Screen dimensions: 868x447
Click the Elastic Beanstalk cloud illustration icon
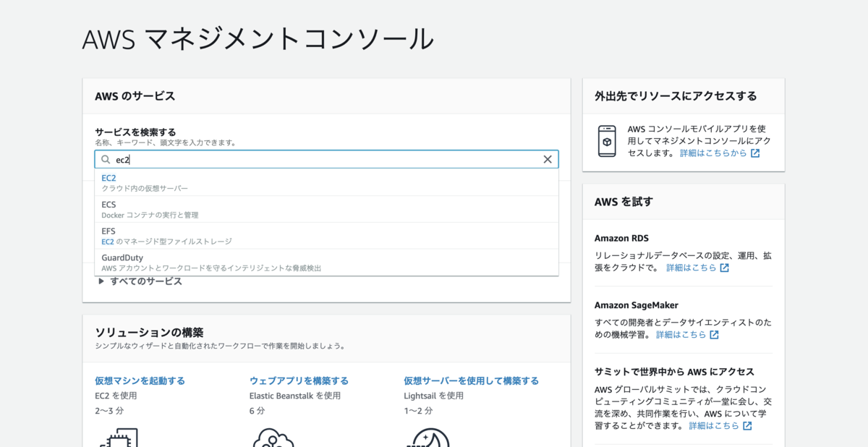(273, 438)
